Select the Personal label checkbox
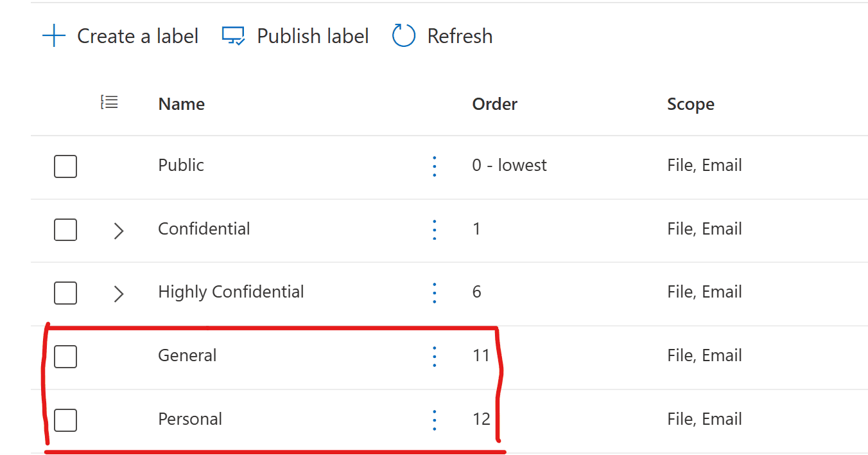This screenshot has width=868, height=455. [x=65, y=420]
